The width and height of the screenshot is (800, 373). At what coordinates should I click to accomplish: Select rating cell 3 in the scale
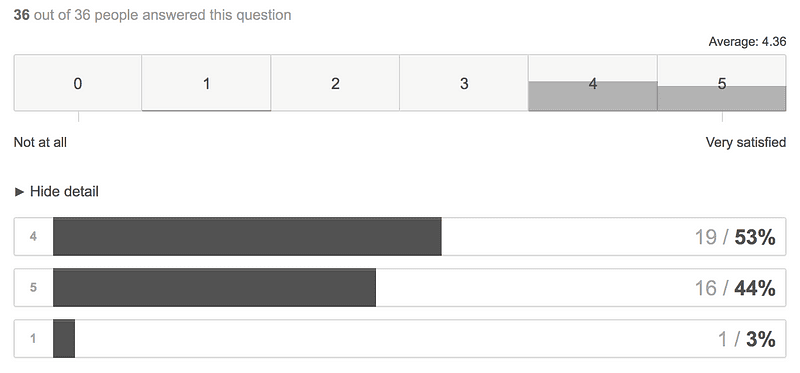[x=464, y=83]
